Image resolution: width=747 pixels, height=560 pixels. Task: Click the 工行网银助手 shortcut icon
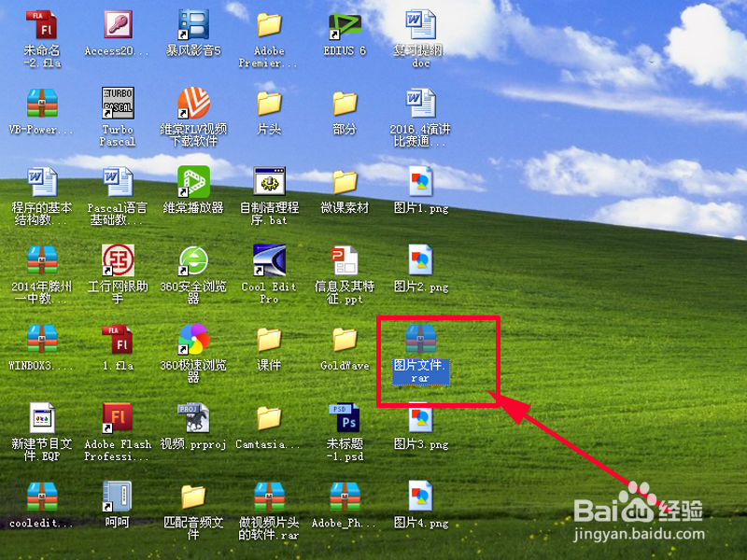[x=118, y=260]
